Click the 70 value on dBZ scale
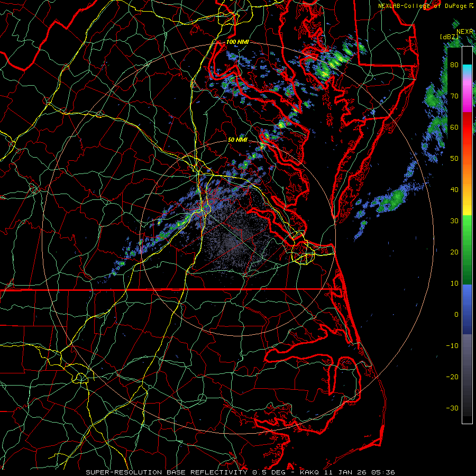The height and width of the screenshot is (476, 476). (454, 96)
